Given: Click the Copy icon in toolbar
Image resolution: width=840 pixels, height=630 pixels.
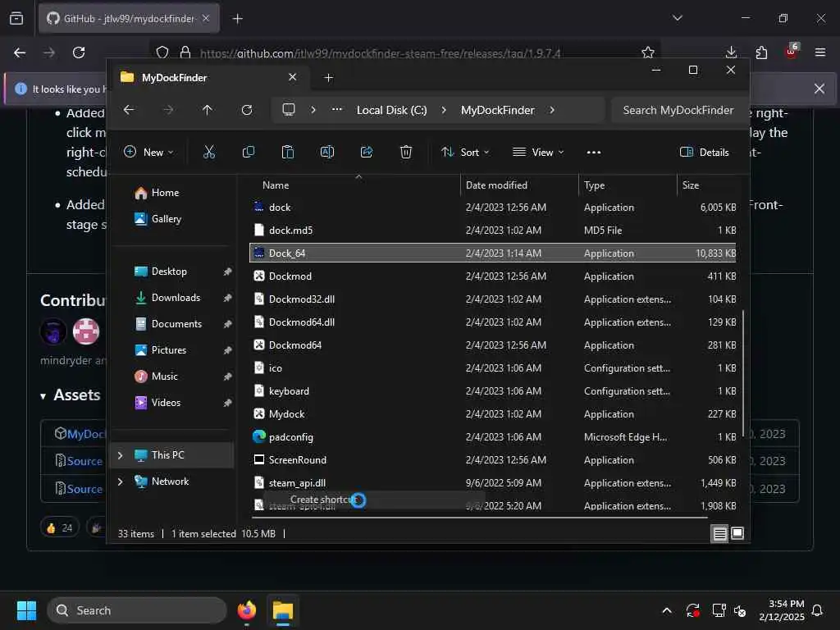Looking at the screenshot, I should coord(249,152).
